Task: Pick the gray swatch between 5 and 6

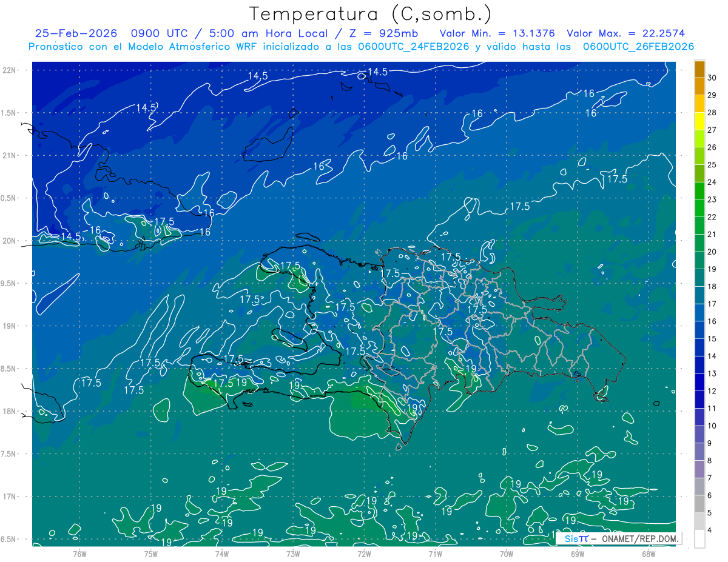Action: click(699, 504)
